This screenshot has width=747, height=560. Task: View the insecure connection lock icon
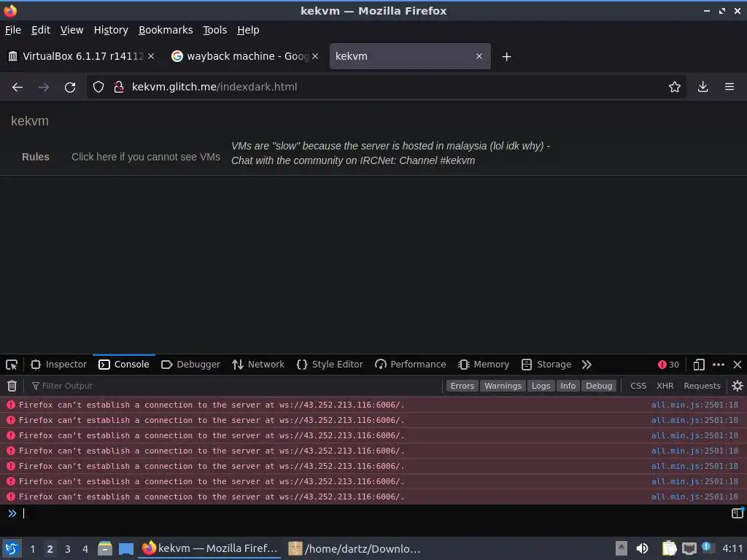pos(119,87)
